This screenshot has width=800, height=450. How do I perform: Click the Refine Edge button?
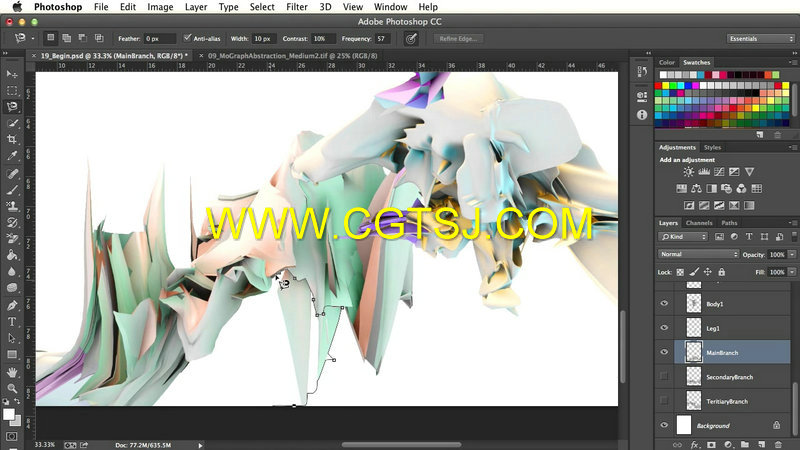coord(458,39)
